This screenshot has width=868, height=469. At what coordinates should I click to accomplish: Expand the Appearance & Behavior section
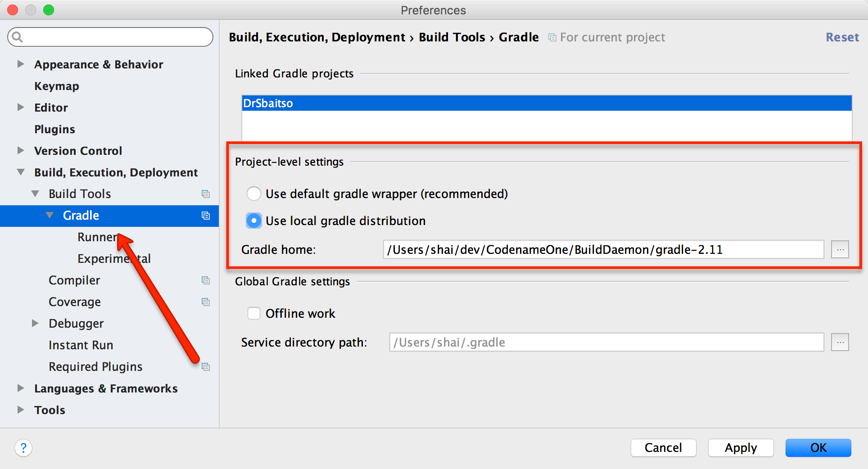click(x=20, y=64)
